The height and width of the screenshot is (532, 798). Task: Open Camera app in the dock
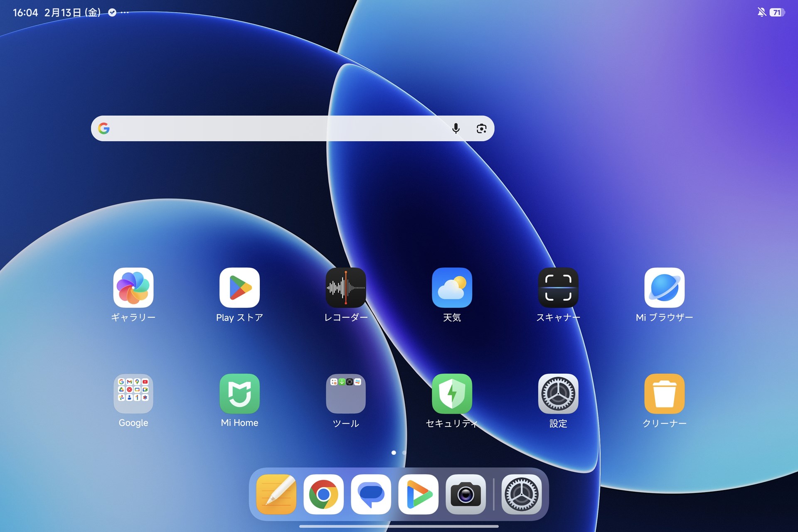point(465,494)
